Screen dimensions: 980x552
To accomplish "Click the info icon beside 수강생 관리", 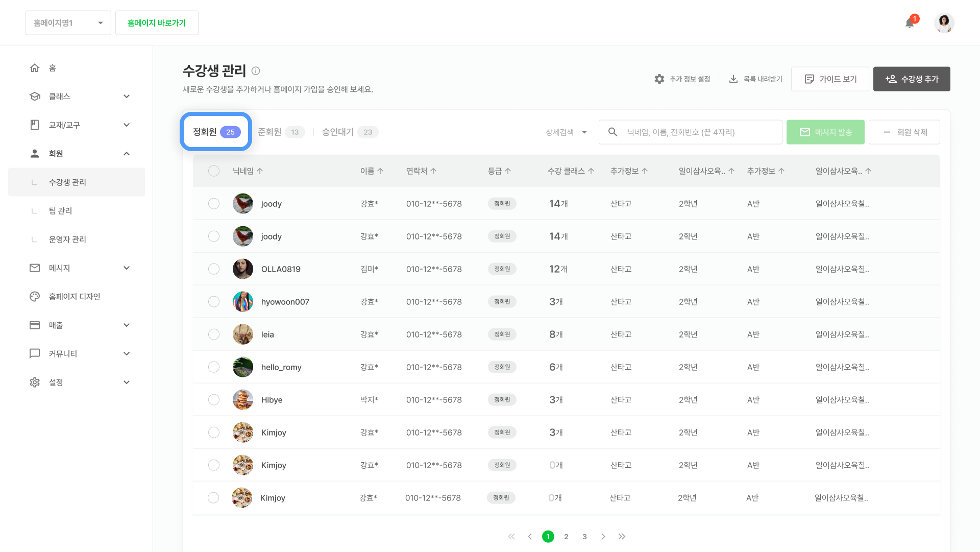I will tap(256, 71).
